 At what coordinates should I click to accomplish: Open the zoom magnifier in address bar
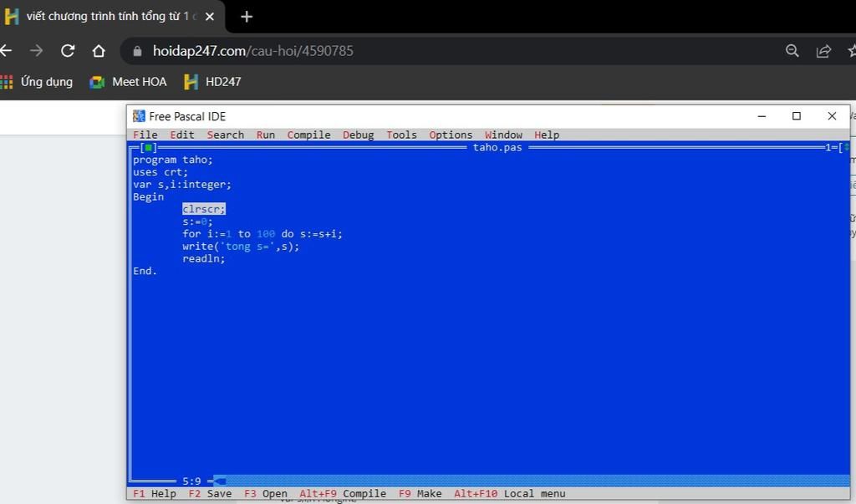point(792,51)
